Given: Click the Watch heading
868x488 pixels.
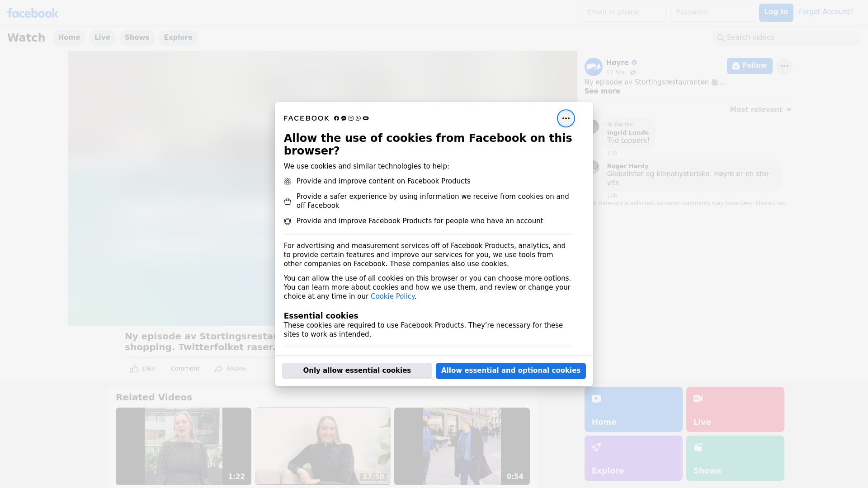Looking at the screenshot, I should point(26,38).
